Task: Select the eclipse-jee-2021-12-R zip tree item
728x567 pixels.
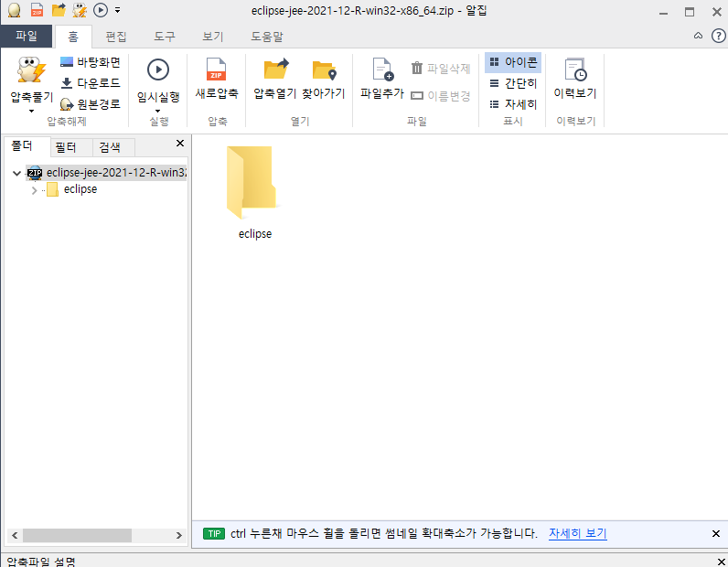Action: [x=107, y=173]
